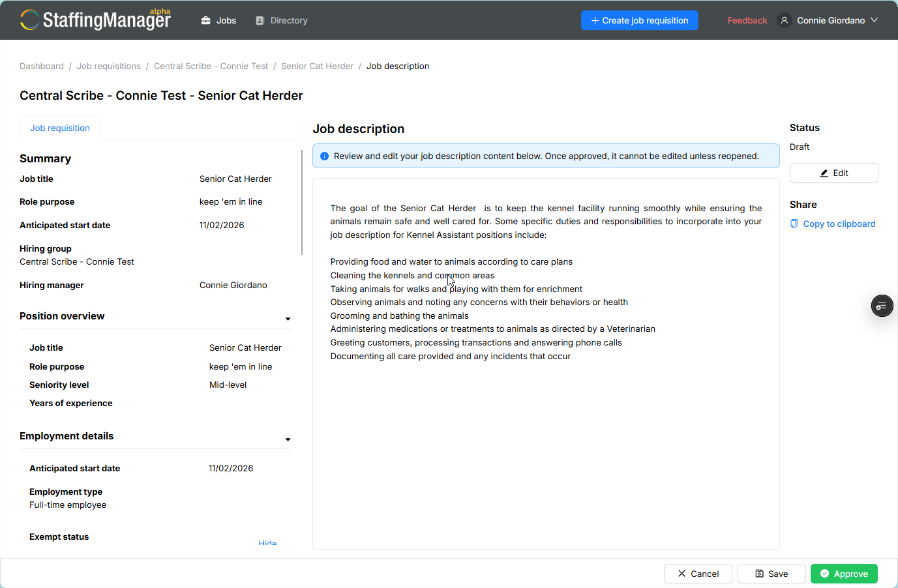
Task: Click the StaffingManager logo
Action: click(x=95, y=20)
